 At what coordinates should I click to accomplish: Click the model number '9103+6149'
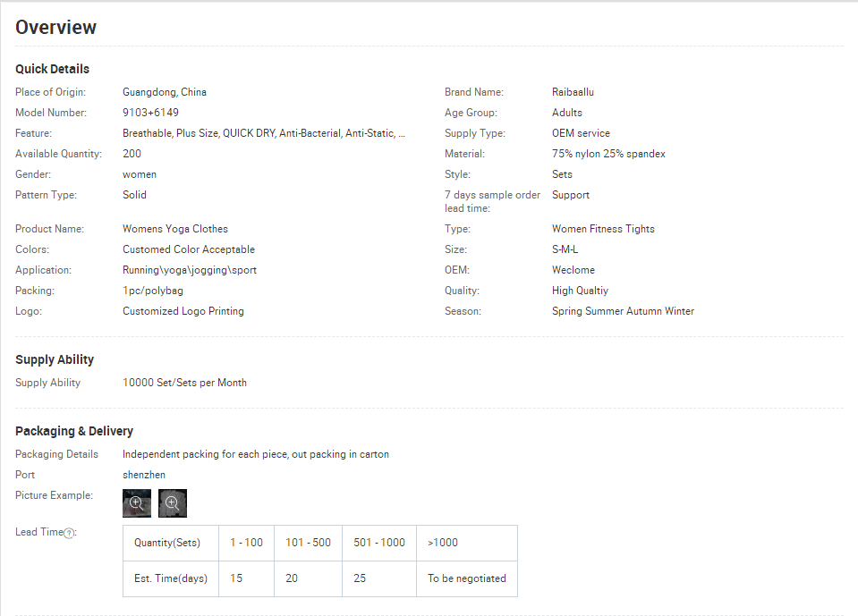(x=150, y=113)
